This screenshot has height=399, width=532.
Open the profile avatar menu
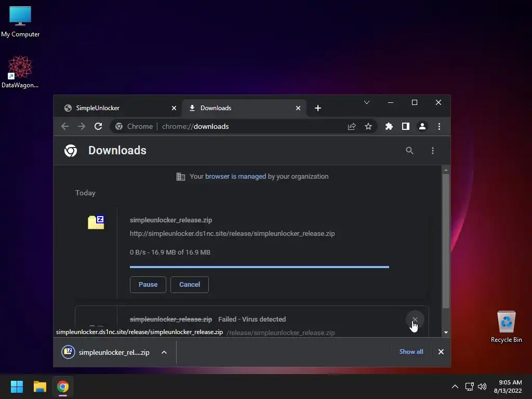point(422,126)
